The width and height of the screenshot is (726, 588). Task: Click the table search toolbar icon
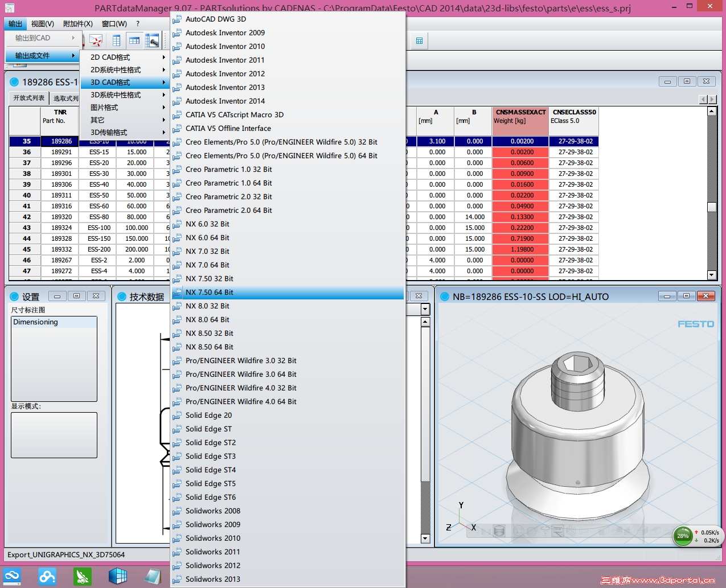[152, 40]
